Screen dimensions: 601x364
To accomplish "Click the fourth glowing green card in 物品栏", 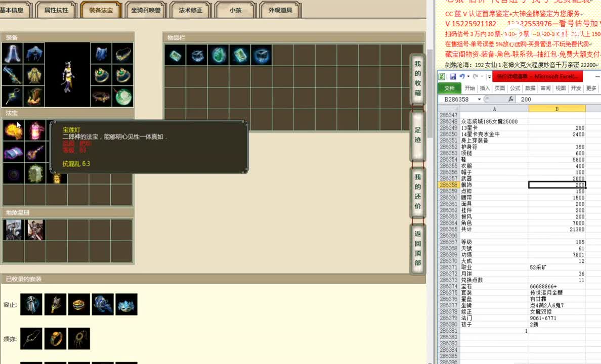I will [240, 55].
